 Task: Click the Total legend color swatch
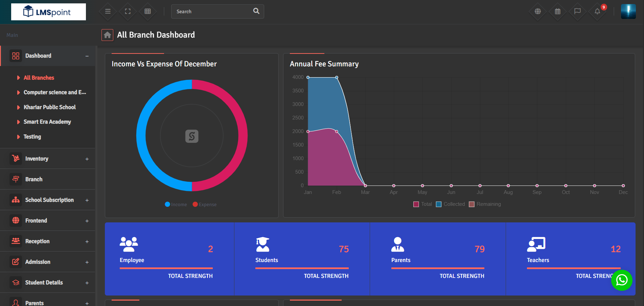click(416, 204)
